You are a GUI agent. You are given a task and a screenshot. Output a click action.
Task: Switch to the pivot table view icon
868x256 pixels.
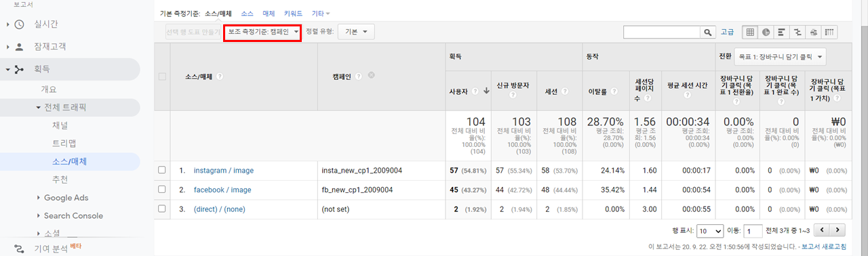pyautogui.click(x=829, y=32)
